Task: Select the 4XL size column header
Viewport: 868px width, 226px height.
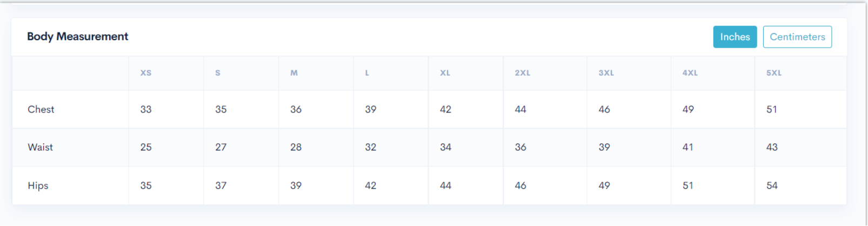Action: click(690, 73)
